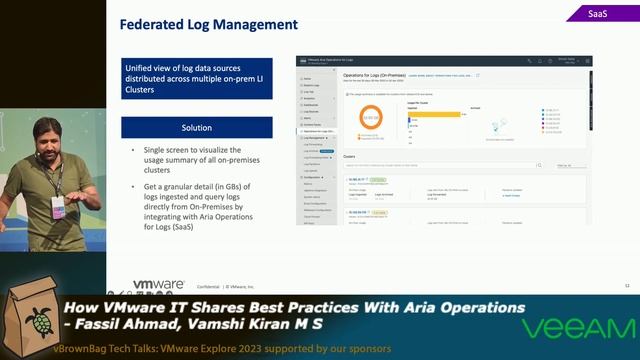Click the pink legend swatch

[x=543, y=127]
